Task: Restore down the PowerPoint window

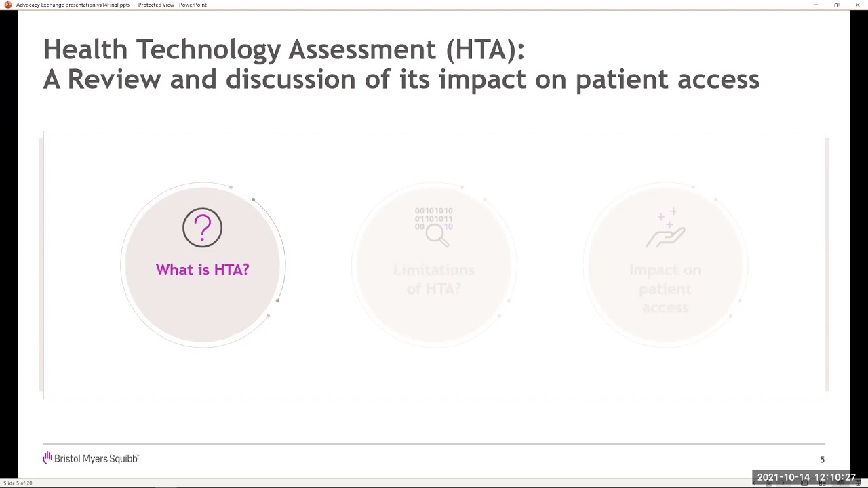Action: [x=837, y=5]
